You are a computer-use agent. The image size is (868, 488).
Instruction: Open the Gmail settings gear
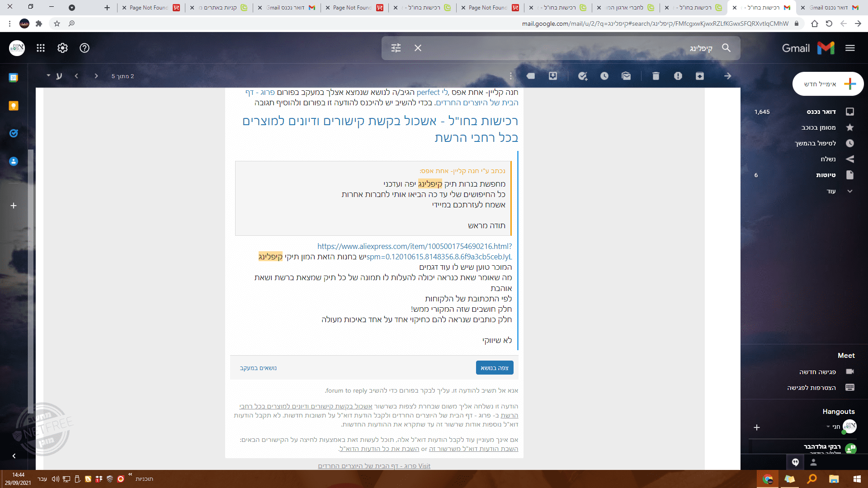tap(62, 48)
